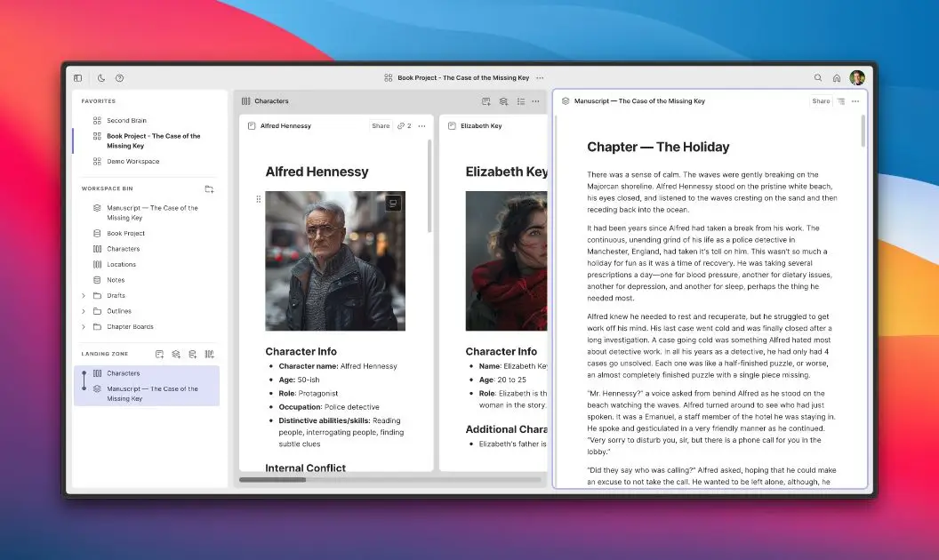Open the manuscript outline icon beside Share

click(840, 101)
